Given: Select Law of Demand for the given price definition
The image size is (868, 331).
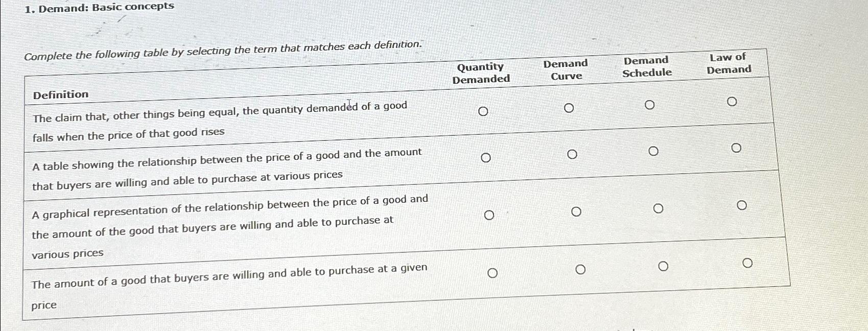Looking at the screenshot, I should [x=748, y=263].
